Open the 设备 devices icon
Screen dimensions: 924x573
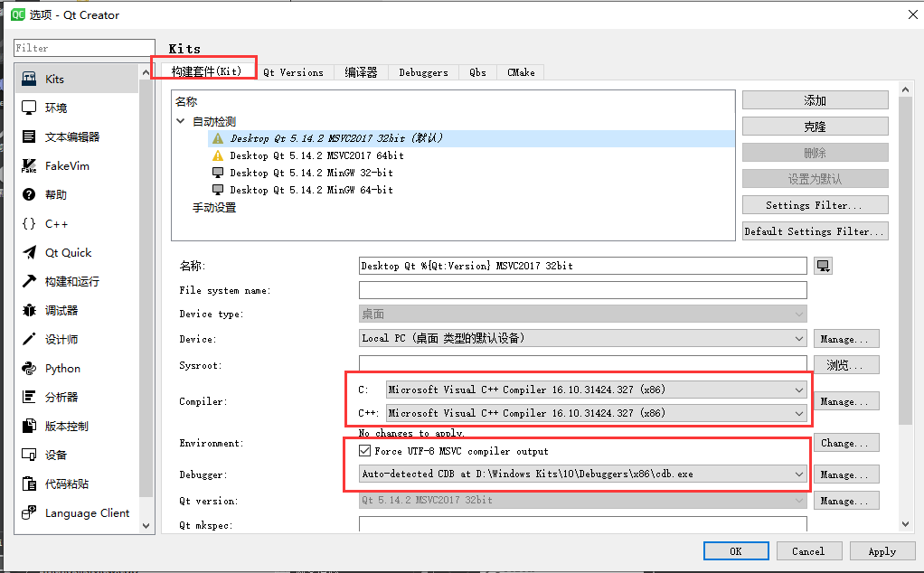coord(29,455)
